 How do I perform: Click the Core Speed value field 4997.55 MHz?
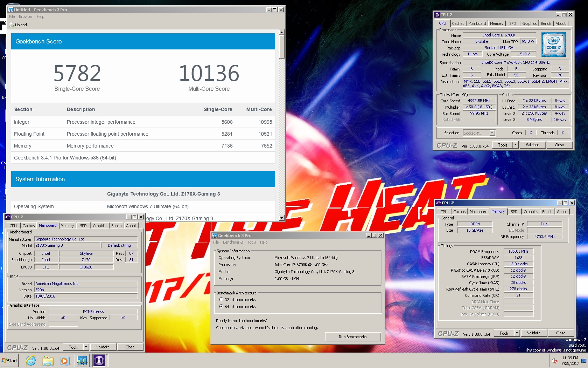point(479,101)
